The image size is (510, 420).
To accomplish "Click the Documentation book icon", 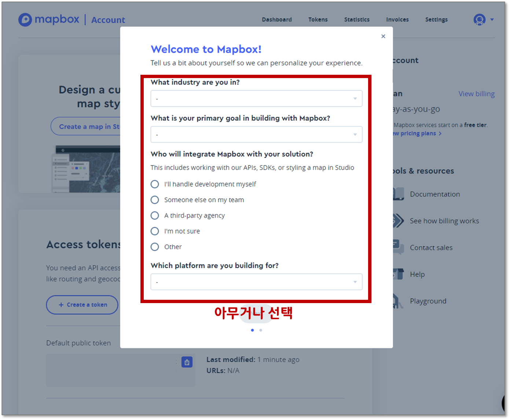I will pos(399,194).
